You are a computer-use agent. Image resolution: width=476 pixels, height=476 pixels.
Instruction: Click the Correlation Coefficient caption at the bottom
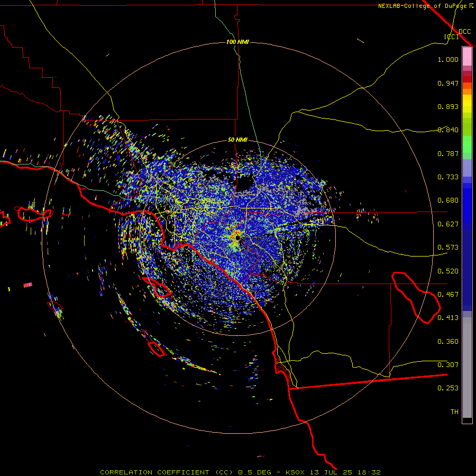241,472
